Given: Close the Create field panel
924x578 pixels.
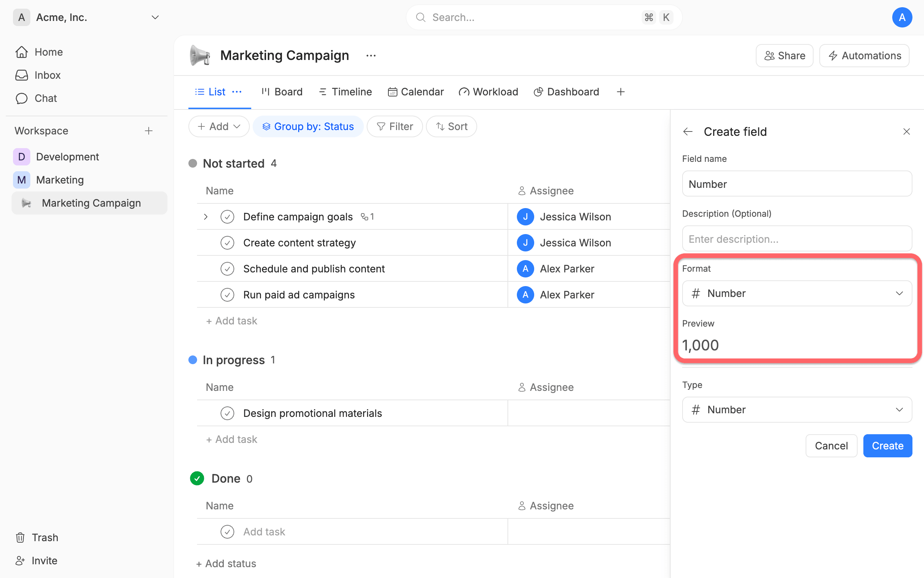Looking at the screenshot, I should click(x=906, y=131).
